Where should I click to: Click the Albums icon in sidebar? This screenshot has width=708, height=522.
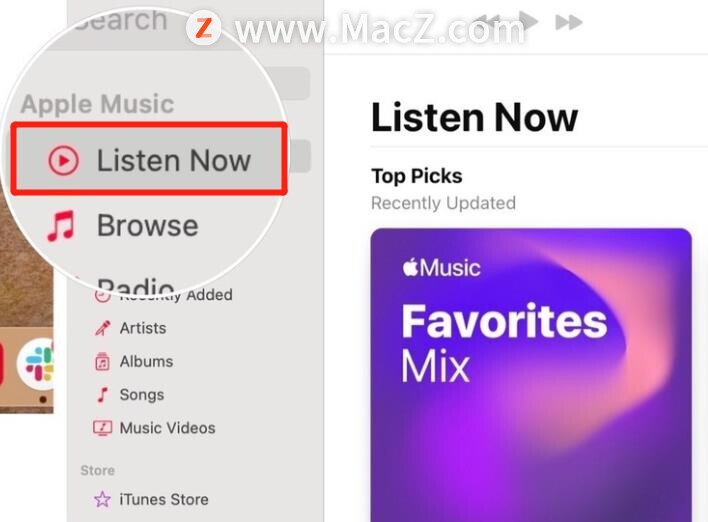coord(102,362)
